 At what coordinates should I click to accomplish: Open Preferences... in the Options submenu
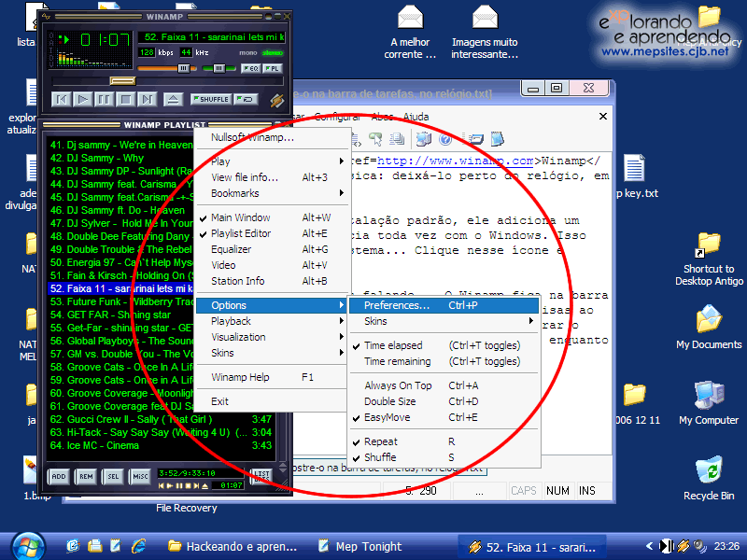444,305
